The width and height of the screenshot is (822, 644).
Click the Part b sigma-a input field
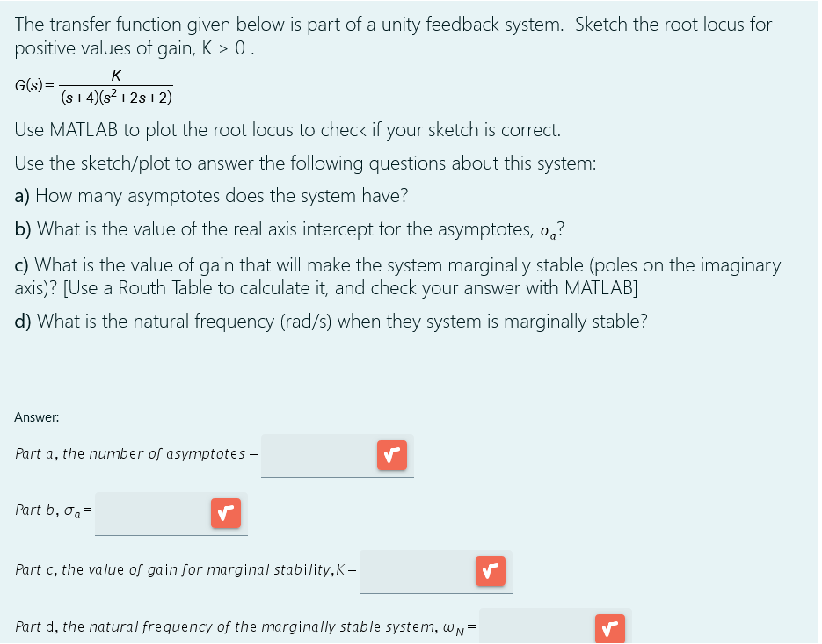154,513
